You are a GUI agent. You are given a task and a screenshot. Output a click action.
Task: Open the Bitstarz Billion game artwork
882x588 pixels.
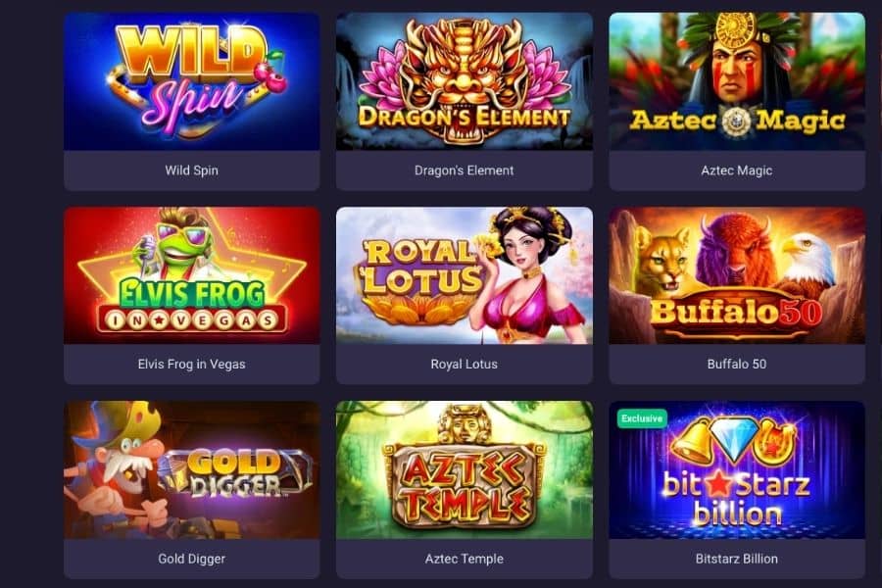click(737, 469)
